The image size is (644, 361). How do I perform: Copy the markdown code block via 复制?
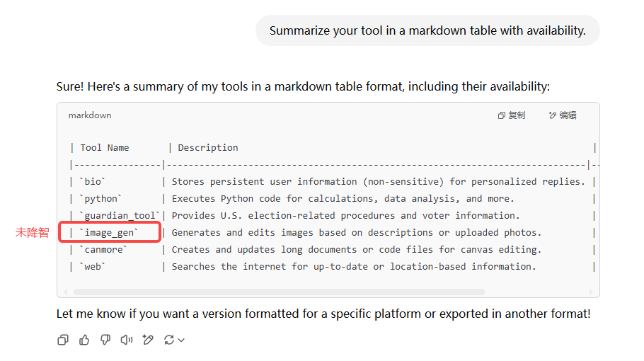tap(512, 115)
